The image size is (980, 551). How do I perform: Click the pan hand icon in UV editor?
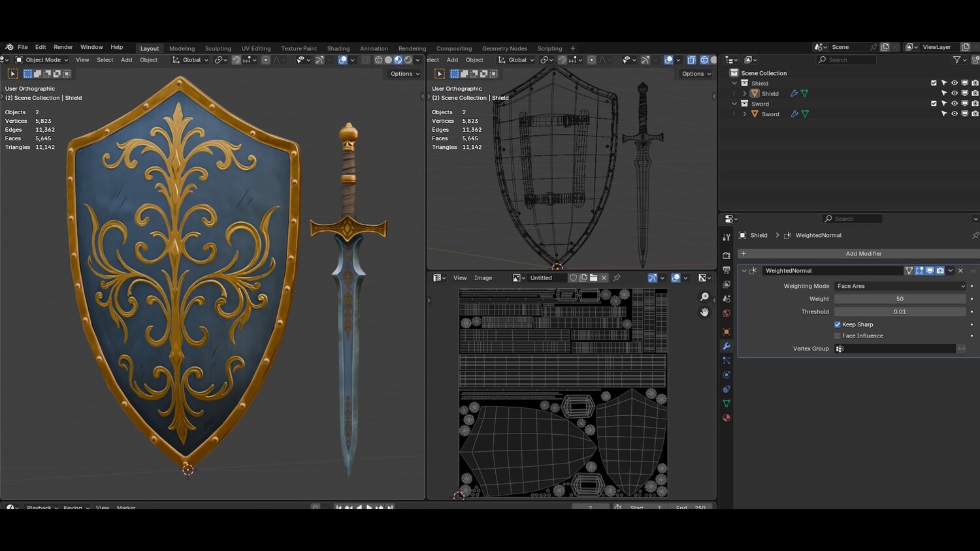704,312
